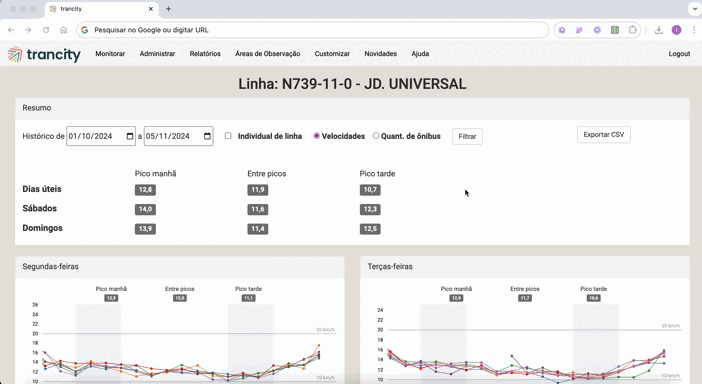Select the Velocidades radio button
702x384 pixels.
point(317,136)
